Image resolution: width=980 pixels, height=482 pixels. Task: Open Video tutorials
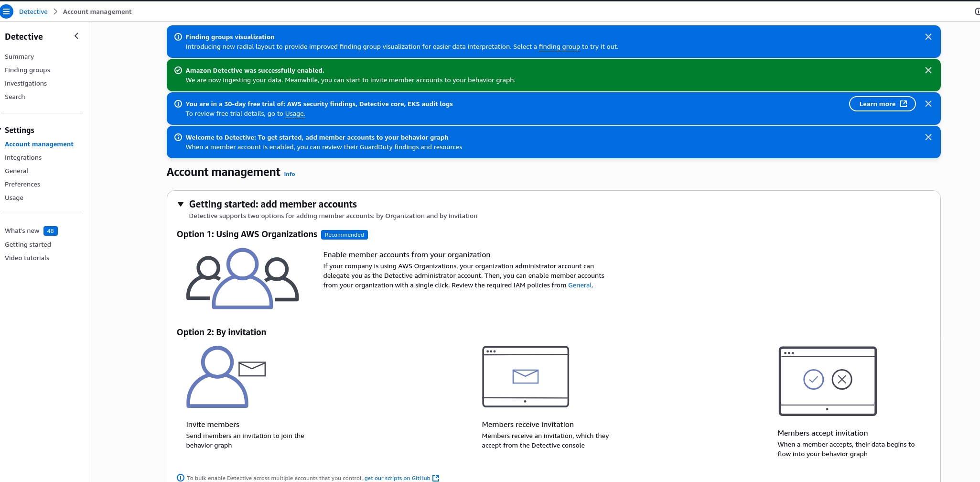point(27,258)
